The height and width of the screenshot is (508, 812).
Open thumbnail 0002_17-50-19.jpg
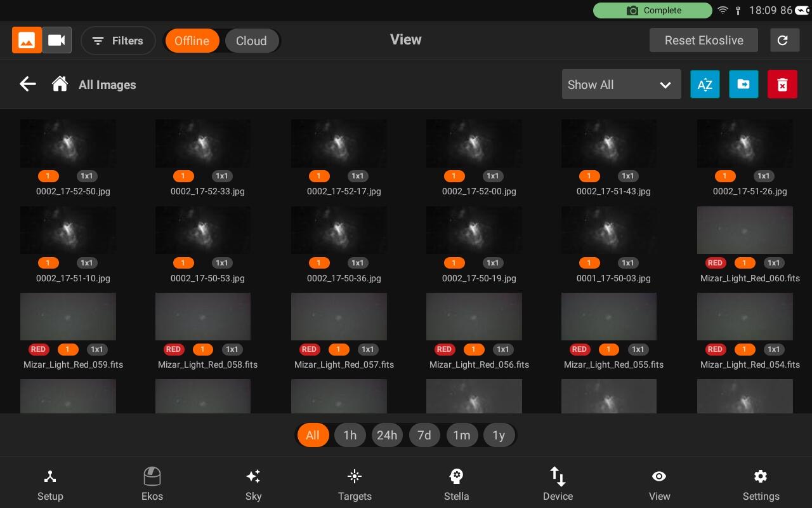(474, 230)
